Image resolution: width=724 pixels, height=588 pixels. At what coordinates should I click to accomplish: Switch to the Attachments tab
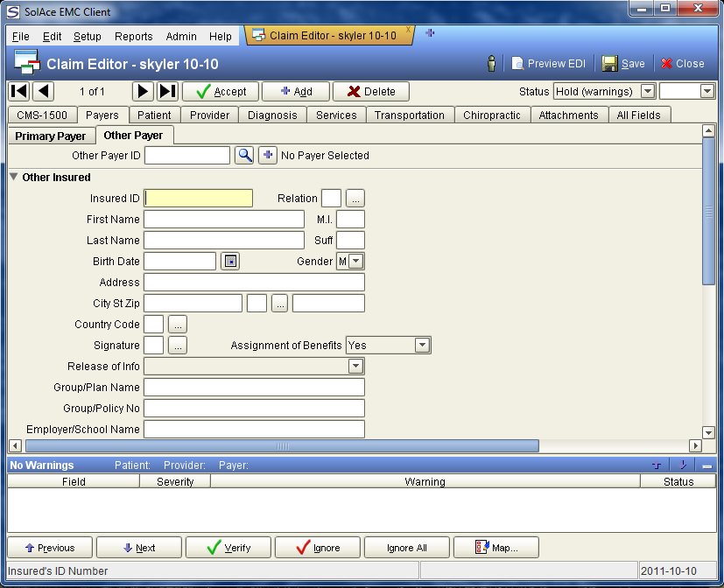[568, 115]
